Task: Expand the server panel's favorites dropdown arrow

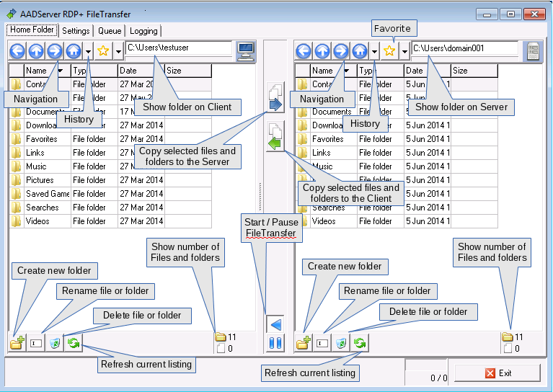Action: [x=404, y=51]
